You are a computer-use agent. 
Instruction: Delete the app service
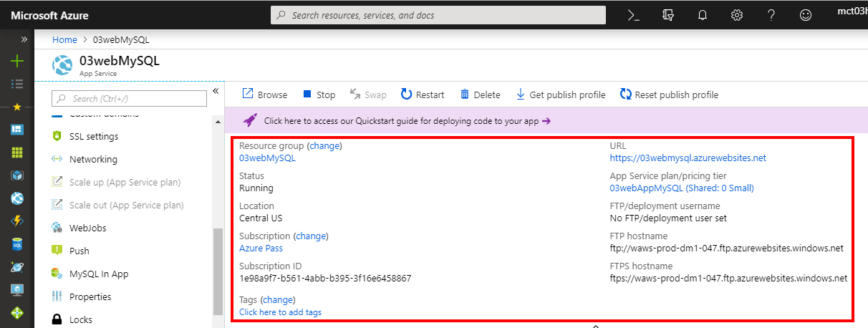tap(480, 95)
